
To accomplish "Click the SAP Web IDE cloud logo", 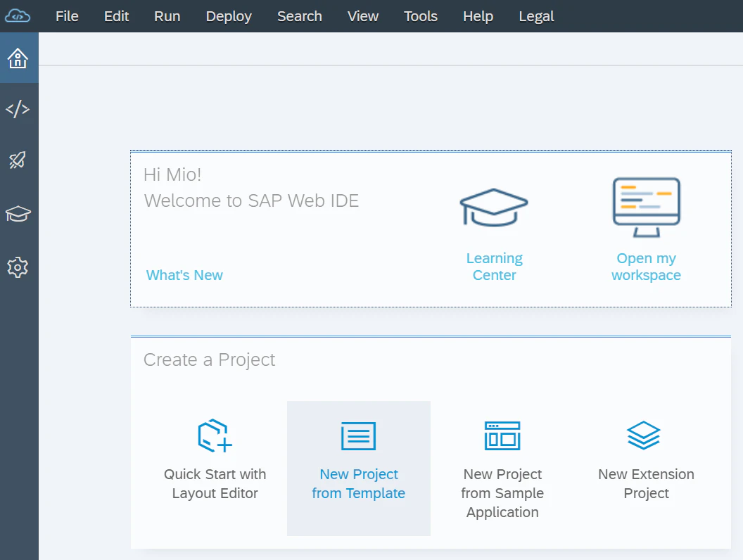I will click(18, 16).
